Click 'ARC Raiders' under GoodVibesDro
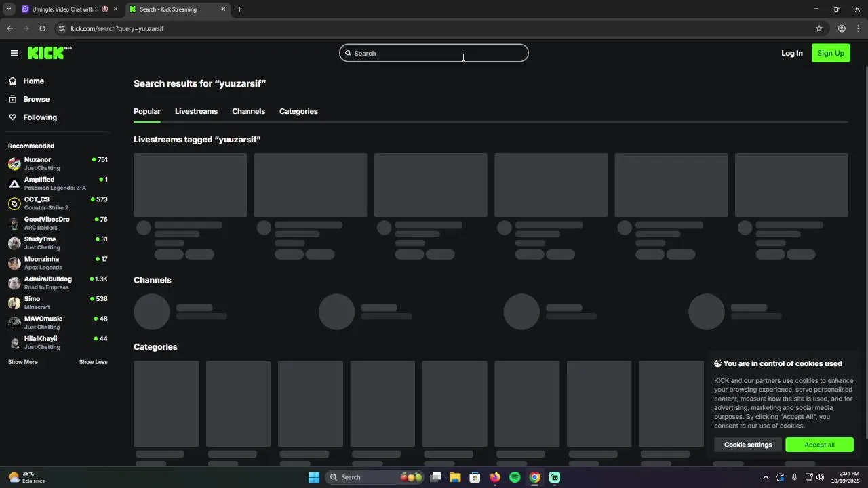868x488 pixels. pos(41,228)
